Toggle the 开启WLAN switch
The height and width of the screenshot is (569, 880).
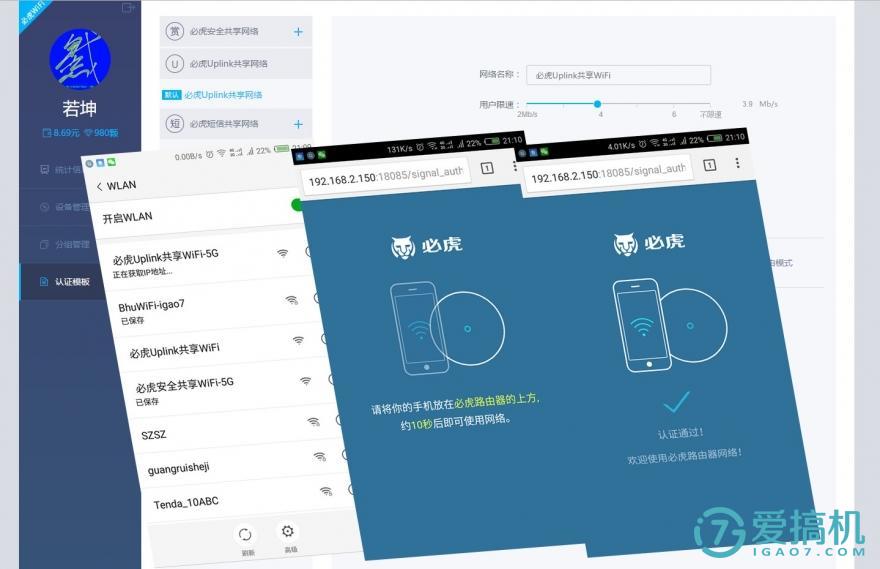[x=298, y=205]
